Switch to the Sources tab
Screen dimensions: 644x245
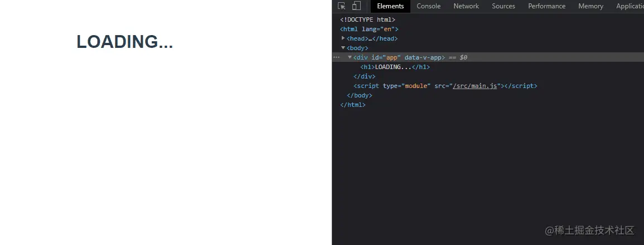pyautogui.click(x=503, y=6)
